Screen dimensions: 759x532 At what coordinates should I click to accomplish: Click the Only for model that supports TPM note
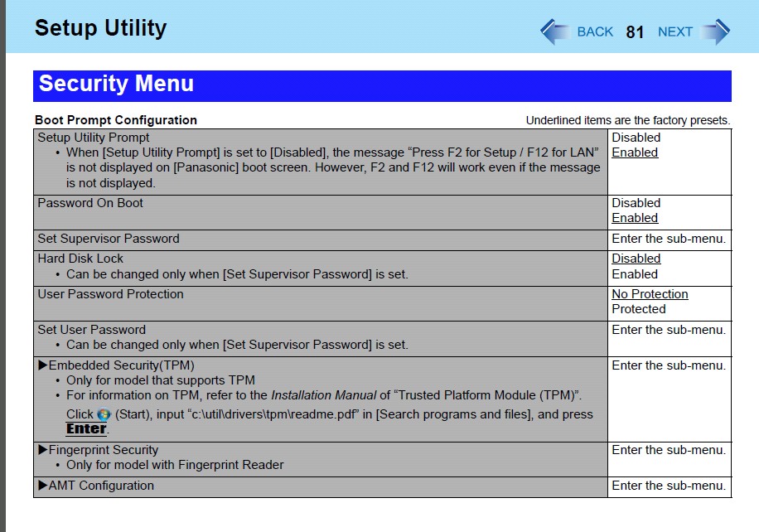160,380
